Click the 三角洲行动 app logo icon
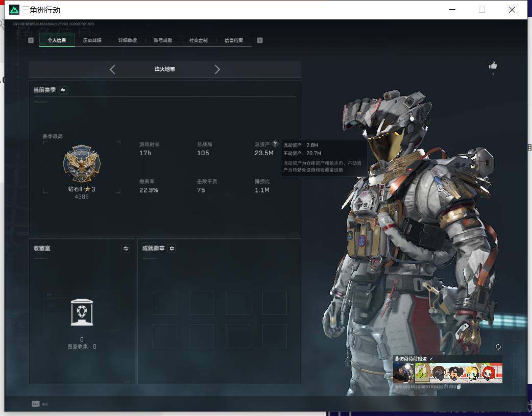 14,10
